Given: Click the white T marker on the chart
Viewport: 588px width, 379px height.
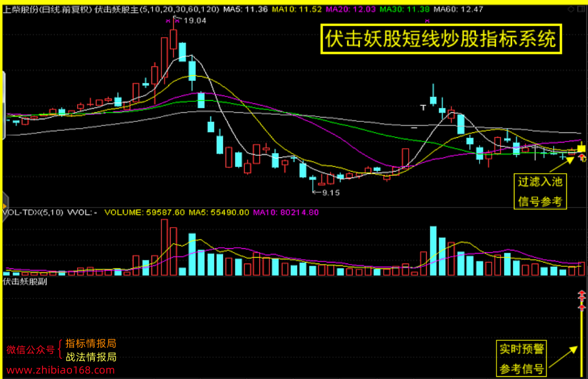Looking at the screenshot, I should pyautogui.click(x=423, y=108).
